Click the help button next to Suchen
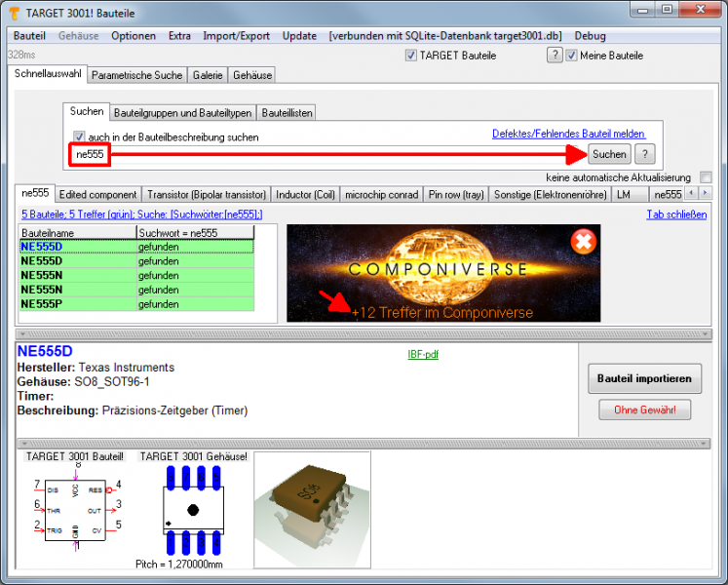The image size is (728, 585). [645, 154]
